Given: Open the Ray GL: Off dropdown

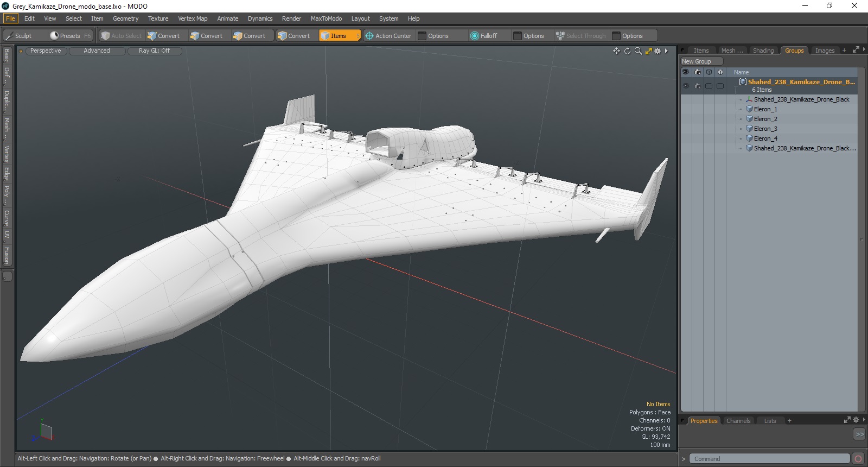Looking at the screenshot, I should pos(154,51).
